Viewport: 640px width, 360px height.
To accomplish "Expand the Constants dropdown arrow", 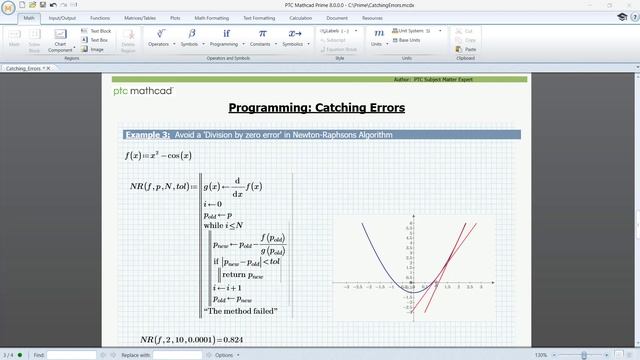I will (276, 44).
